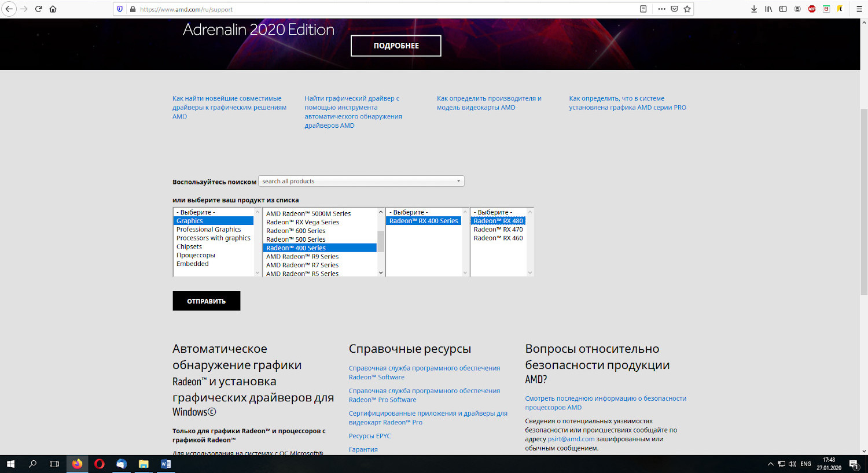Open the Firefox hamburger menu
The height and width of the screenshot is (473, 868).
click(x=859, y=9)
